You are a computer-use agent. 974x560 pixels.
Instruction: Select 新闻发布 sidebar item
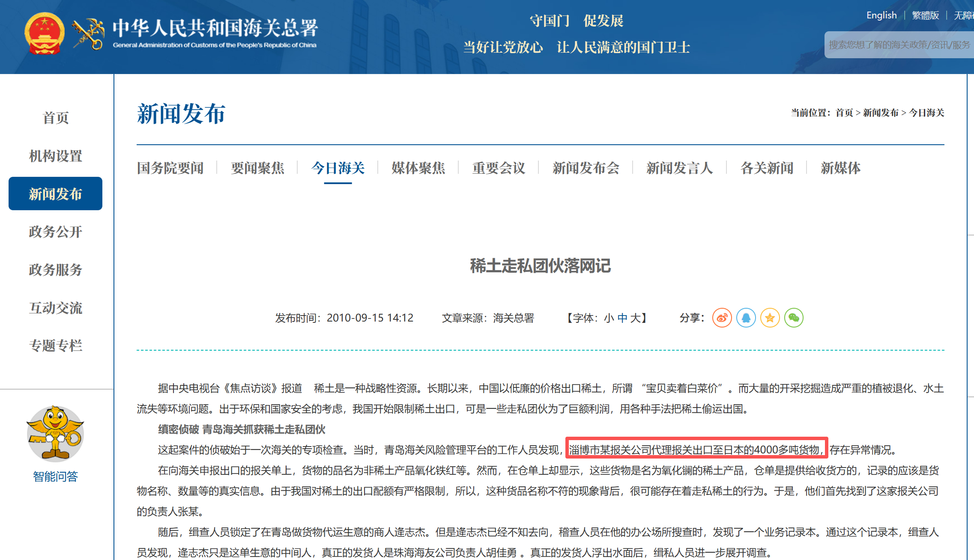click(x=55, y=194)
